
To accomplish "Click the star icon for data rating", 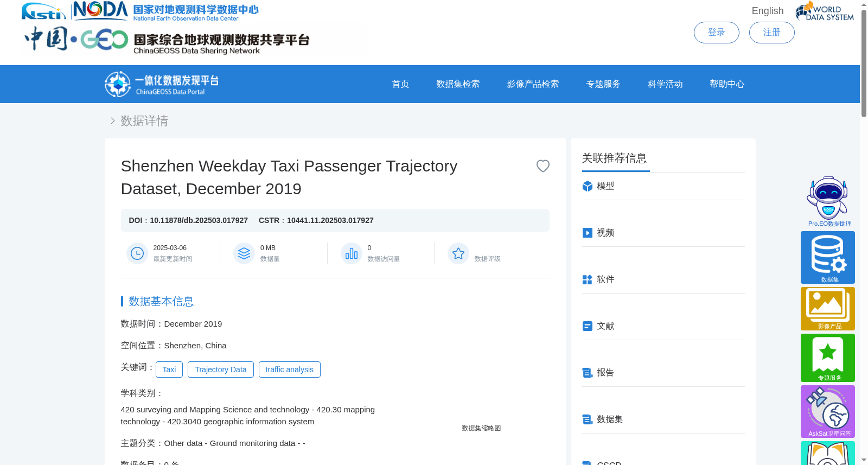I will (x=458, y=253).
